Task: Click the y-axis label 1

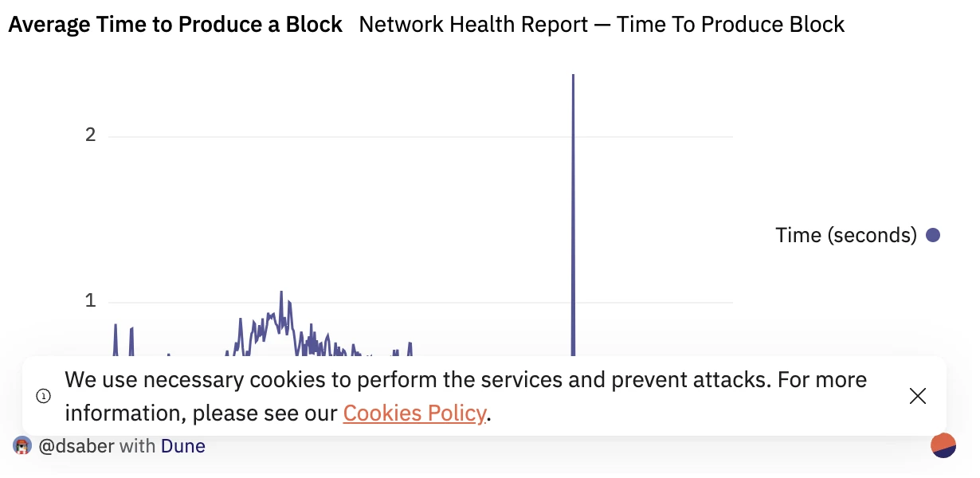Action: tap(91, 301)
